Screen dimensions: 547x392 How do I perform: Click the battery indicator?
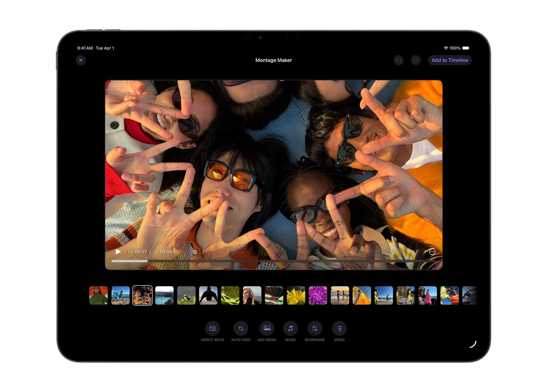[466, 48]
